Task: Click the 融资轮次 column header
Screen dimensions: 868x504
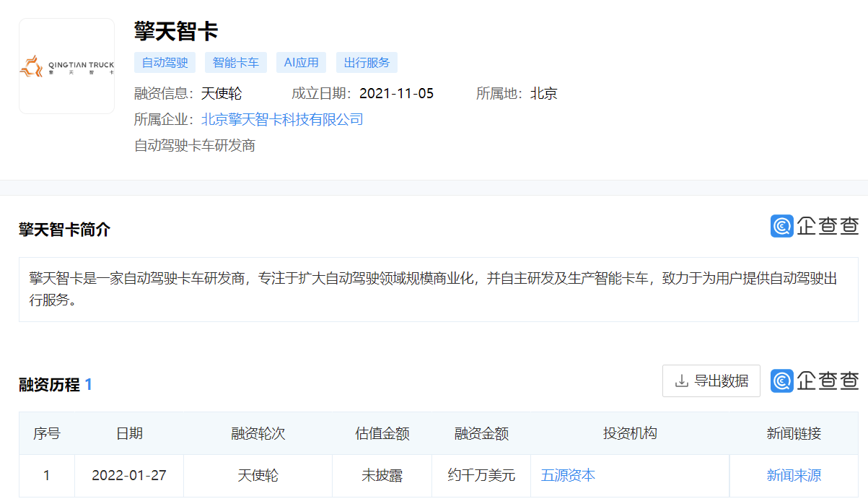Action: [x=258, y=433]
